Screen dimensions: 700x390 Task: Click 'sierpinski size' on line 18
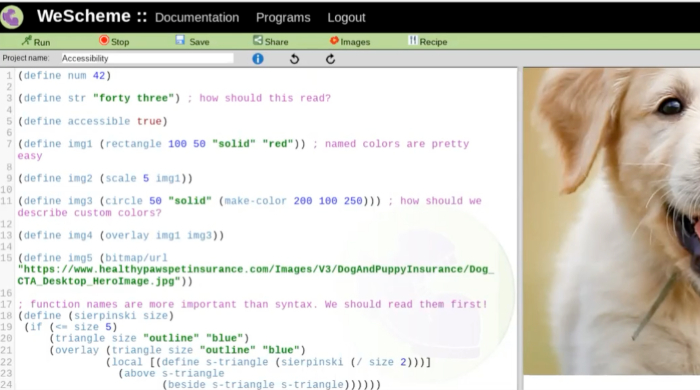click(121, 315)
